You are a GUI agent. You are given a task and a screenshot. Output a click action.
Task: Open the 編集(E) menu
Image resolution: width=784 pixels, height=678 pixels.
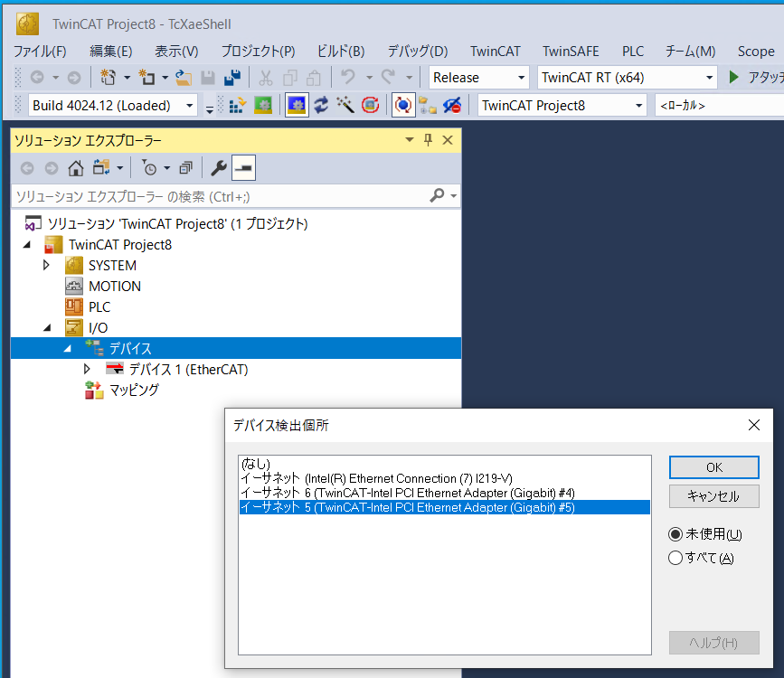coord(110,51)
